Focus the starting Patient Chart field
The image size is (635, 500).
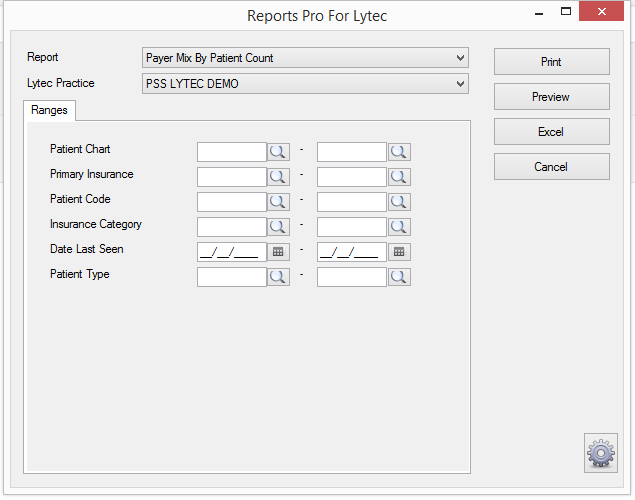pos(232,152)
